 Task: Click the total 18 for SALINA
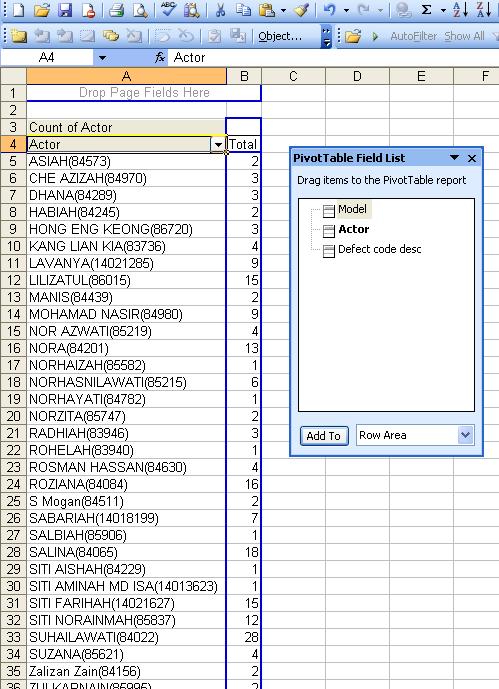click(244, 552)
